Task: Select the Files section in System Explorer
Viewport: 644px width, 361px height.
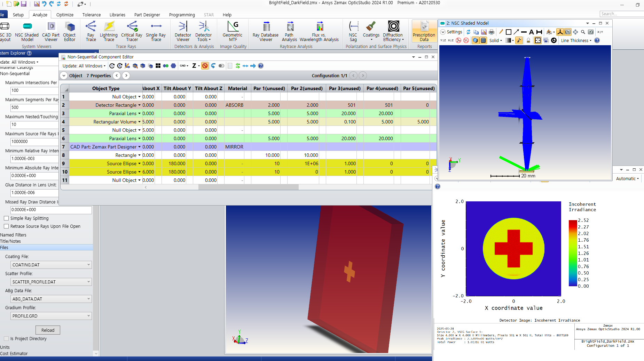Action: 46,248
